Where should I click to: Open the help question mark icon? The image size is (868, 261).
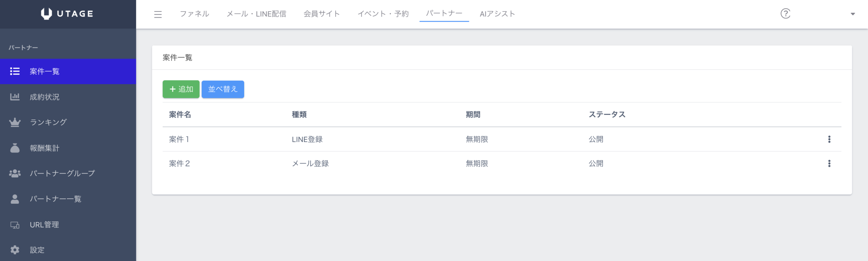pyautogui.click(x=785, y=14)
